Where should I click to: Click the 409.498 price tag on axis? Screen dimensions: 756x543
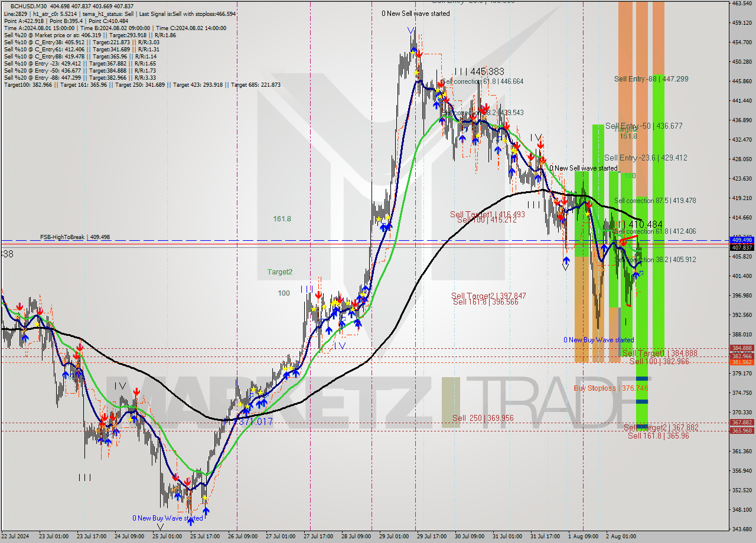point(742,240)
